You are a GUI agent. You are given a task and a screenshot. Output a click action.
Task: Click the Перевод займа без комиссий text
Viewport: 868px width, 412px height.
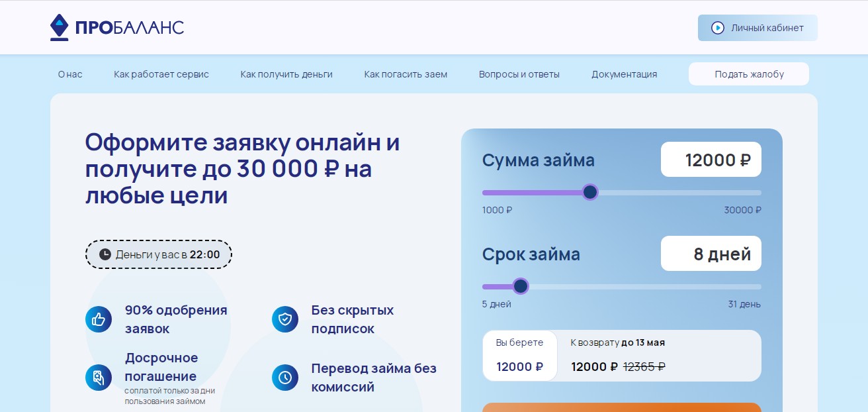[x=374, y=378]
